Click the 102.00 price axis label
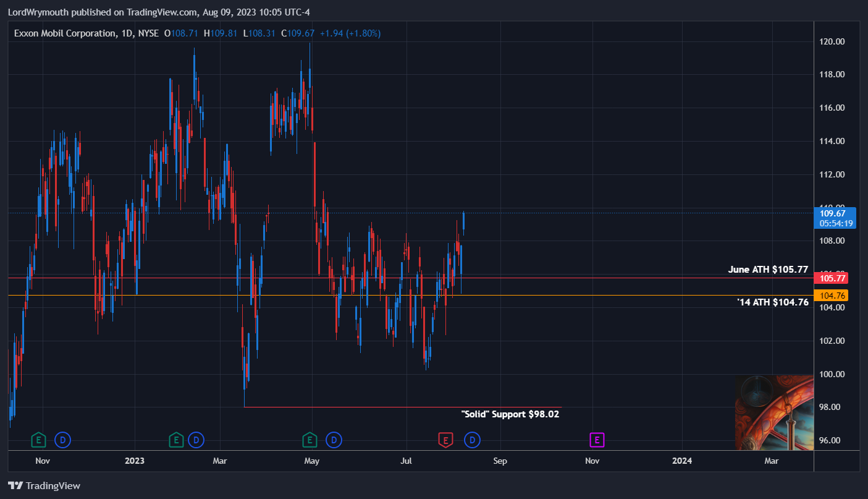This screenshot has width=868, height=499. 831,341
